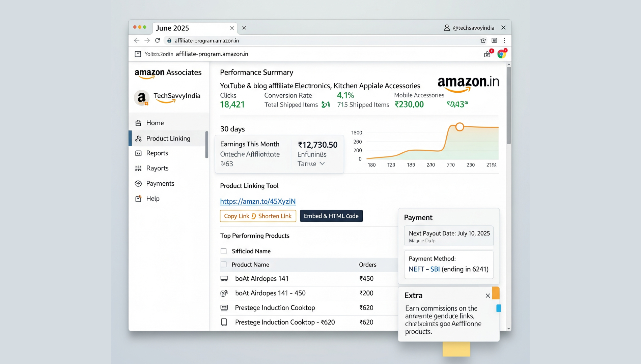This screenshot has width=641, height=364.
Task: Select the June 2025 browser tab
Action: (195, 28)
